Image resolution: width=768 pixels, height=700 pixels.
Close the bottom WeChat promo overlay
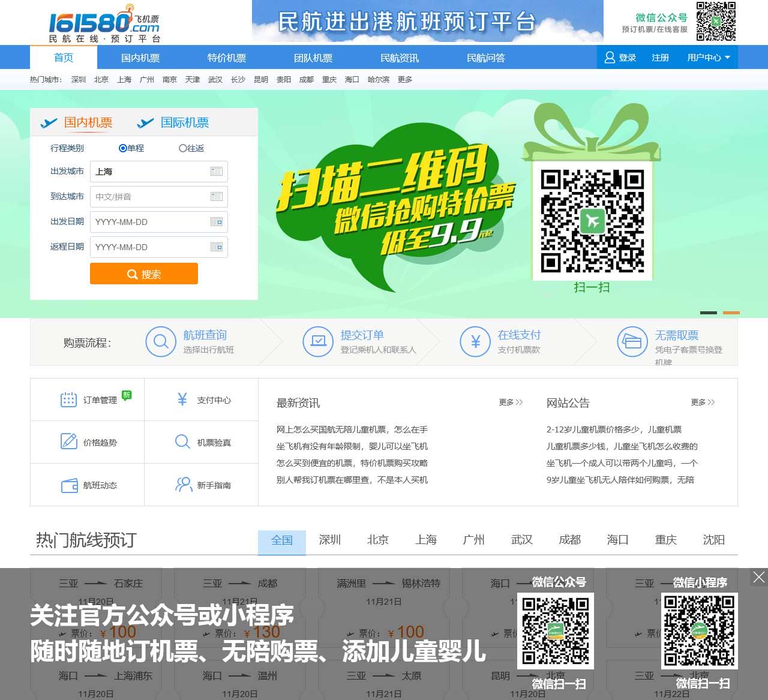758,577
